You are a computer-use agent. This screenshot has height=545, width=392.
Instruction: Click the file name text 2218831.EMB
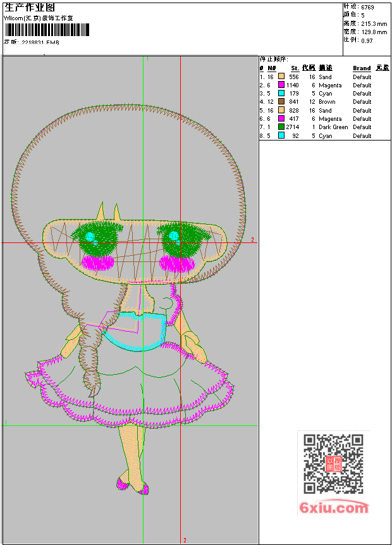tap(40, 42)
